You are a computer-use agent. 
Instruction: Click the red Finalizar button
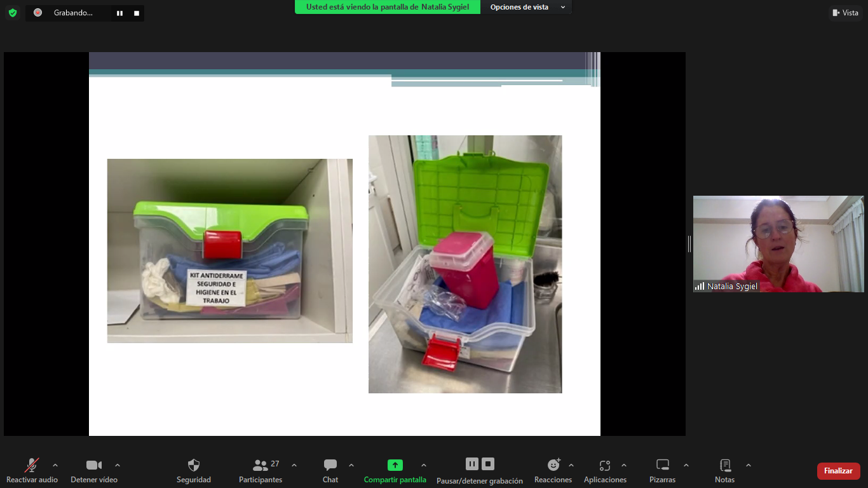point(838,471)
